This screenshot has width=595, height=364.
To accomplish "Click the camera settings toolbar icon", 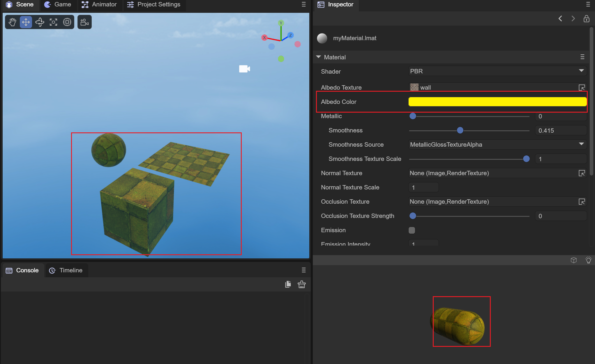I will coord(84,22).
